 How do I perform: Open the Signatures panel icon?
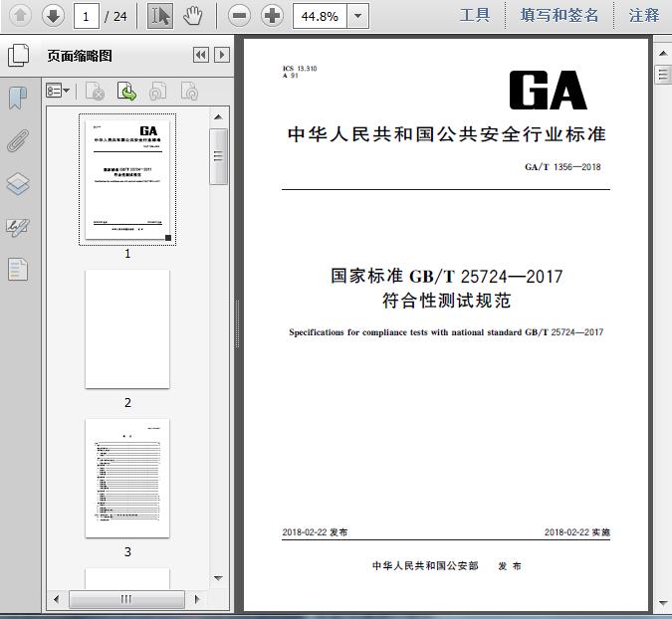tap(18, 227)
